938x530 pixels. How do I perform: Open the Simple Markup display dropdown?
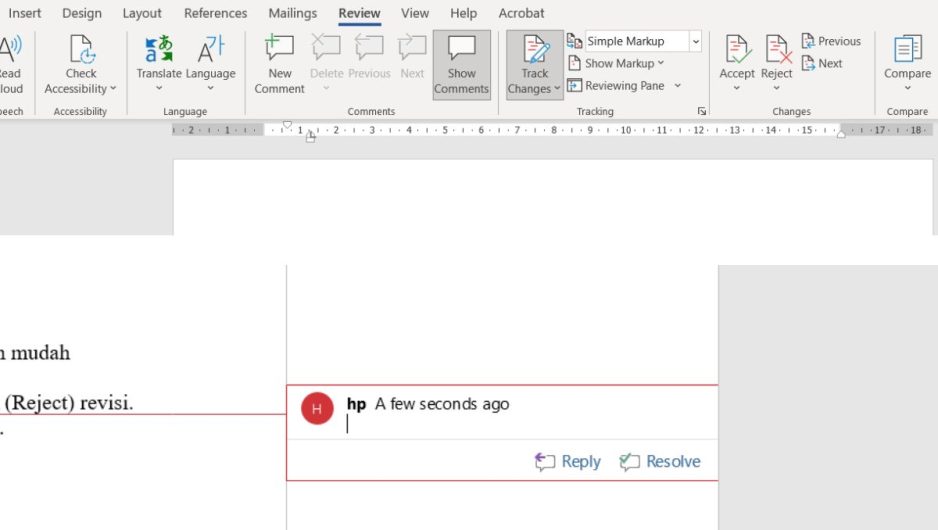696,41
